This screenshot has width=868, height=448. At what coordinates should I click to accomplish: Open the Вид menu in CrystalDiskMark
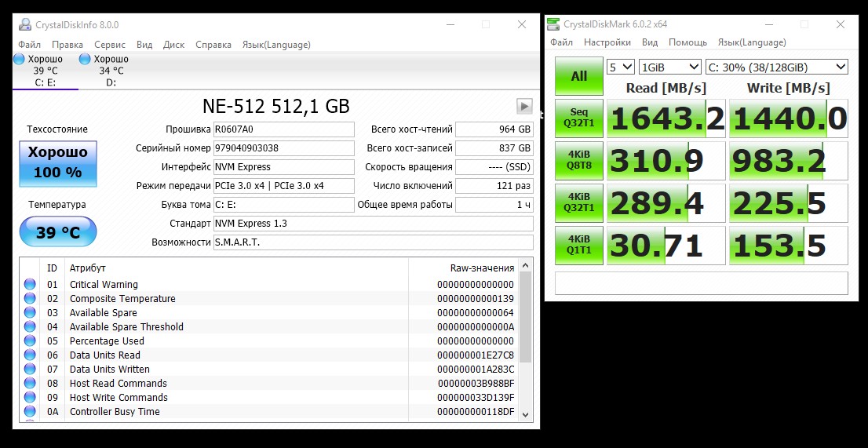coord(650,42)
